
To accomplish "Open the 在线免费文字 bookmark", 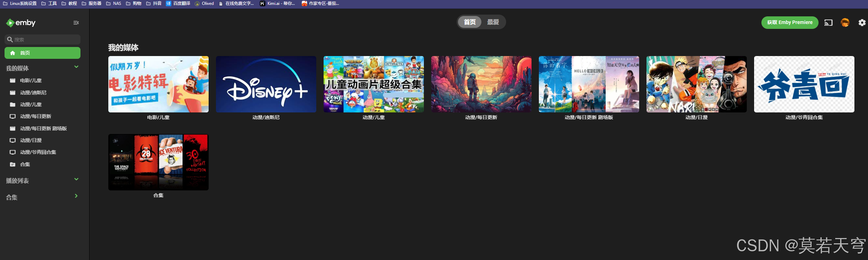I will [x=237, y=3].
